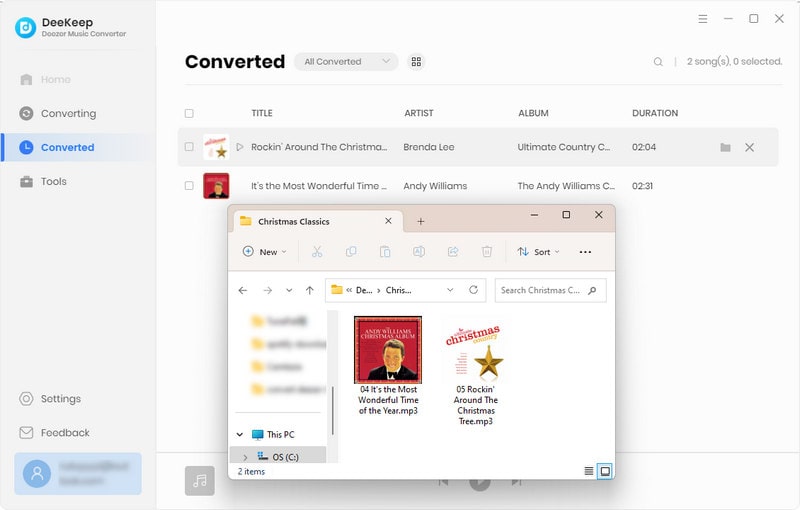The height and width of the screenshot is (510, 800).
Task: Switch to grid view in Converted list
Action: 416,62
